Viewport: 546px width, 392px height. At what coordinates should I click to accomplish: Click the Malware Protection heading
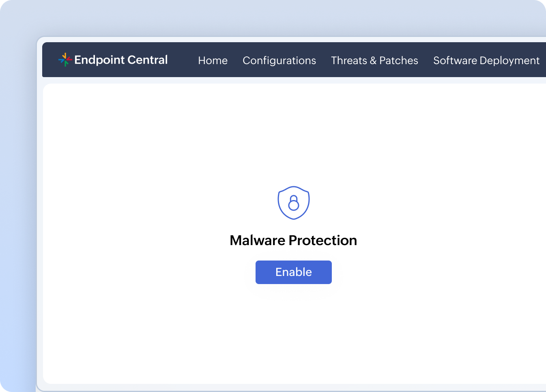pos(293,240)
